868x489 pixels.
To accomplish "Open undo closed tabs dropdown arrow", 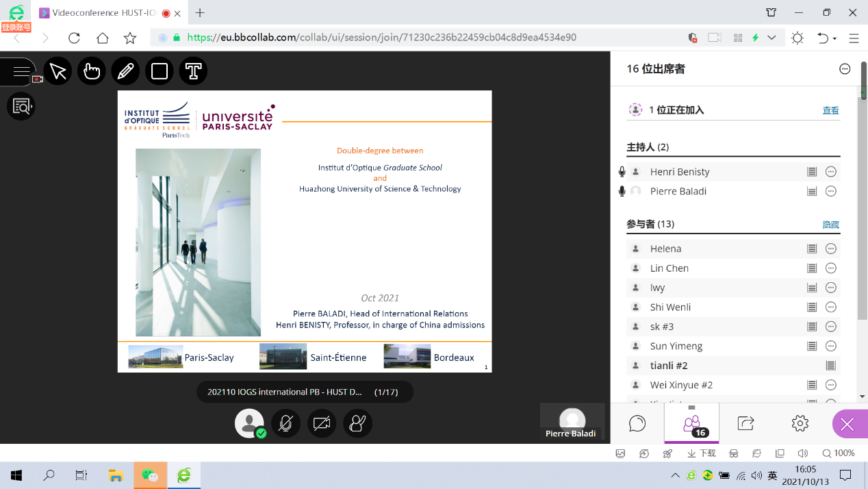I will [835, 39].
